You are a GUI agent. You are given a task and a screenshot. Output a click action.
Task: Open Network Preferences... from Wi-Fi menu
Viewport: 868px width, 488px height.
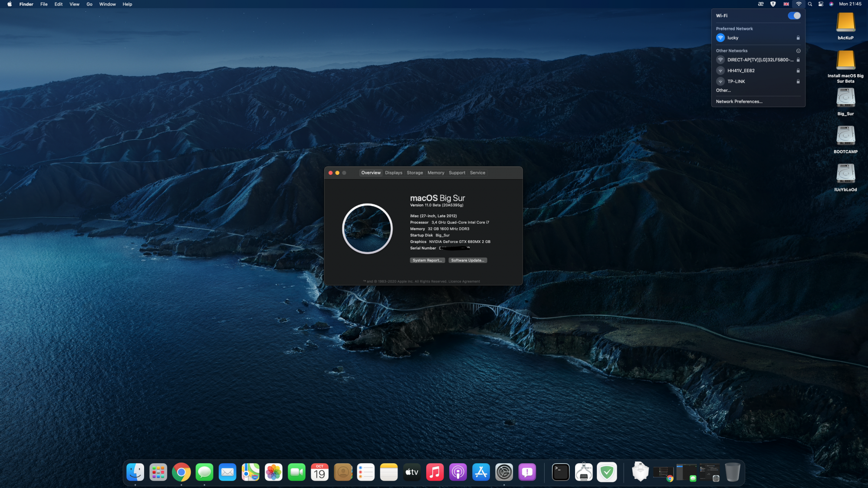point(739,102)
